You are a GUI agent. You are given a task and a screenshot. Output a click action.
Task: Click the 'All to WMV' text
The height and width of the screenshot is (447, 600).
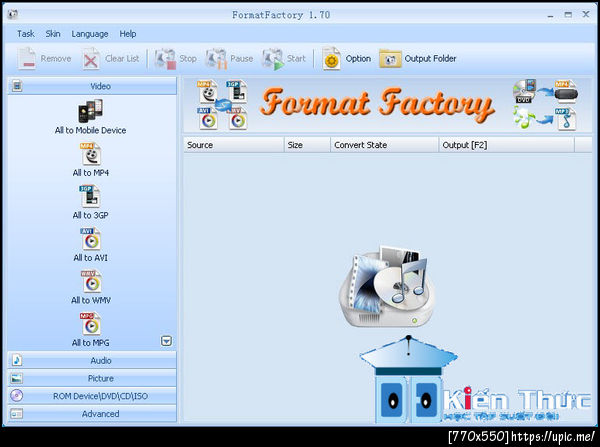pyautogui.click(x=91, y=300)
